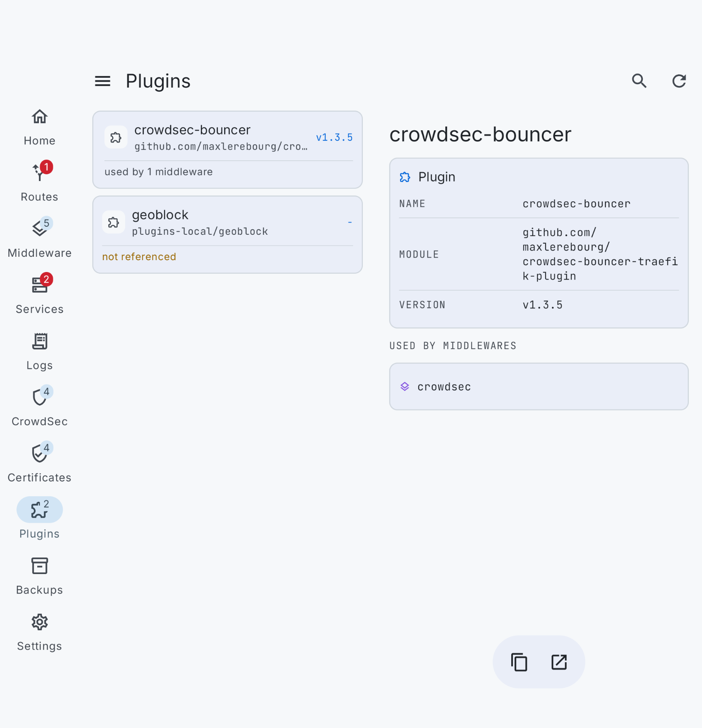702x728 pixels.
Task: Click crowdsec middleware layers icon
Action: tap(405, 387)
